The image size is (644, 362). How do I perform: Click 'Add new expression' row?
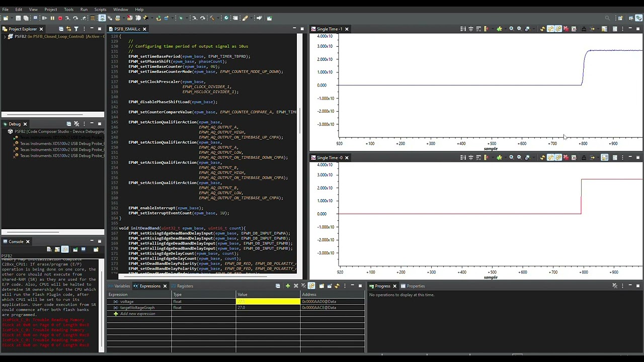[137, 314]
